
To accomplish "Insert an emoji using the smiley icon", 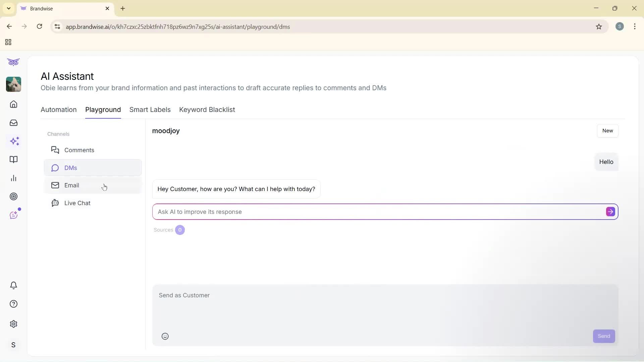I will pyautogui.click(x=165, y=336).
